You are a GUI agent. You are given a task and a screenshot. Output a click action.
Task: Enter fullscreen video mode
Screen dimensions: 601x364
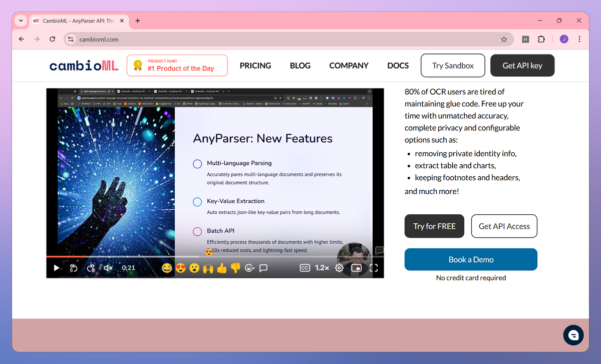coord(374,268)
